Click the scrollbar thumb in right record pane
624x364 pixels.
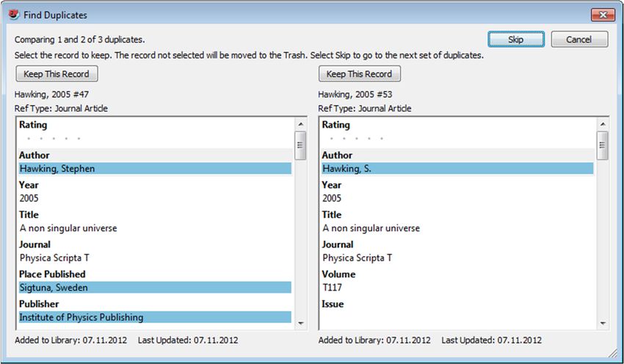(x=603, y=145)
